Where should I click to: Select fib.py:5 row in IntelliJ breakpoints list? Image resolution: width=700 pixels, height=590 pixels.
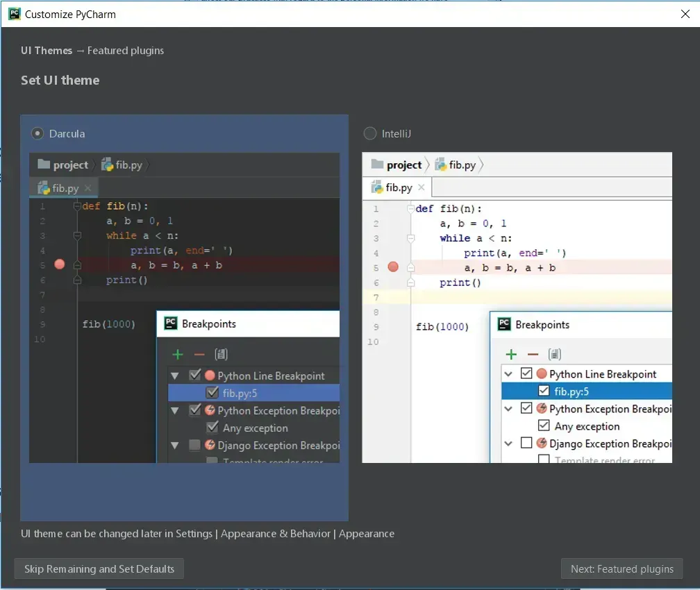(587, 391)
